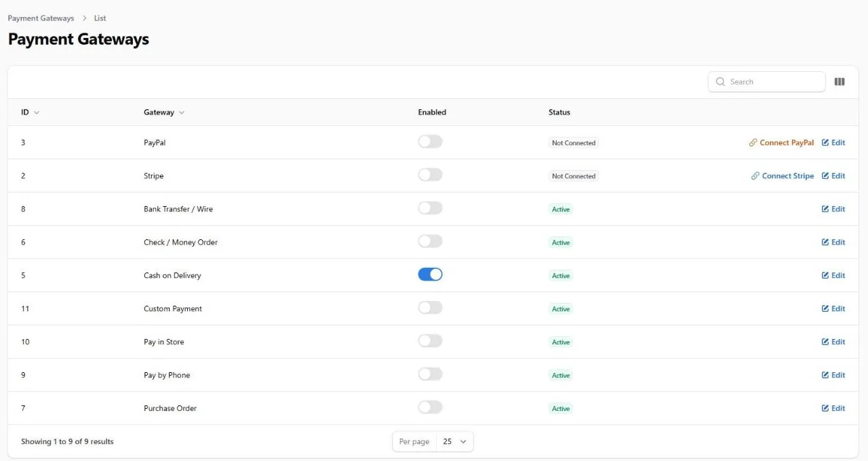The height and width of the screenshot is (461, 868).
Task: Click the link icon of Connect PayPal
Action: (x=753, y=143)
